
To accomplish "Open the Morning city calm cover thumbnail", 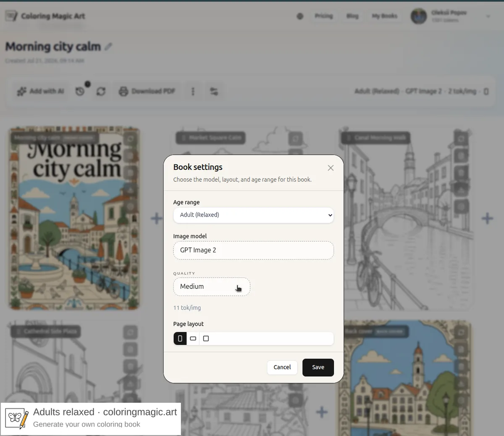I will pos(74,219).
